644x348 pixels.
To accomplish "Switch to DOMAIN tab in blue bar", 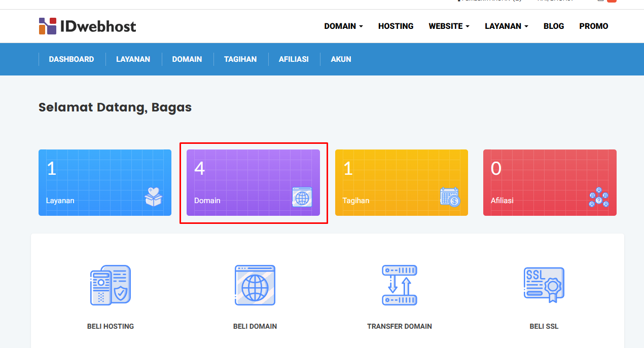I will click(x=187, y=59).
